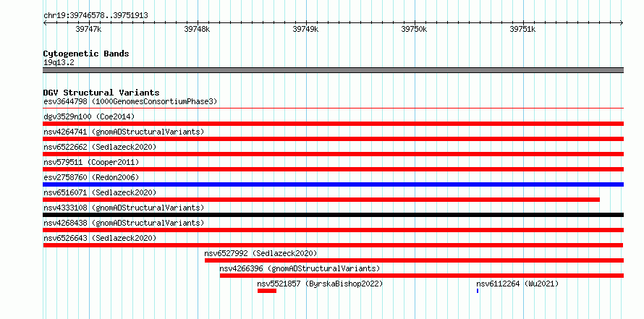
Task: Open esv2758760 (Redon2006) label
Action: coord(91,177)
